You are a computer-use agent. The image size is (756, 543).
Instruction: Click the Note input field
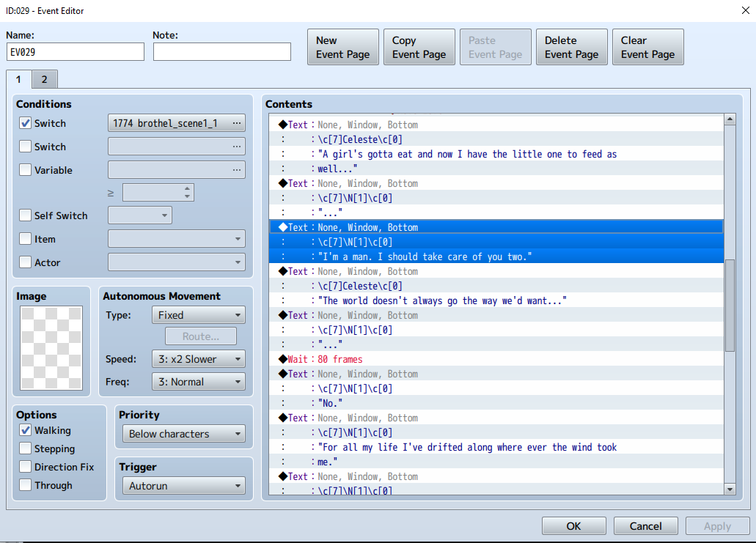pyautogui.click(x=221, y=51)
